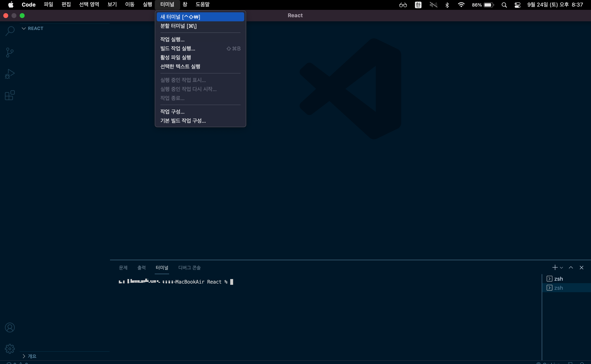The height and width of the screenshot is (364, 591).
Task: Switch to the 터미널 panel tab
Action: tap(162, 268)
